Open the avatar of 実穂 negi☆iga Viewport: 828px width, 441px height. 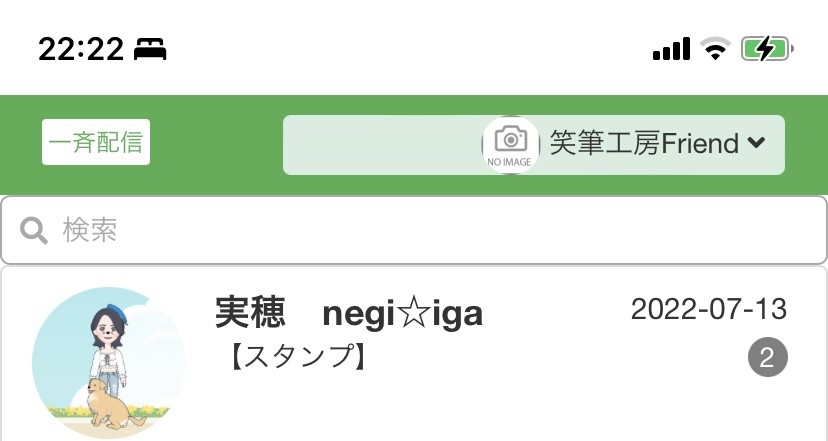coord(108,363)
